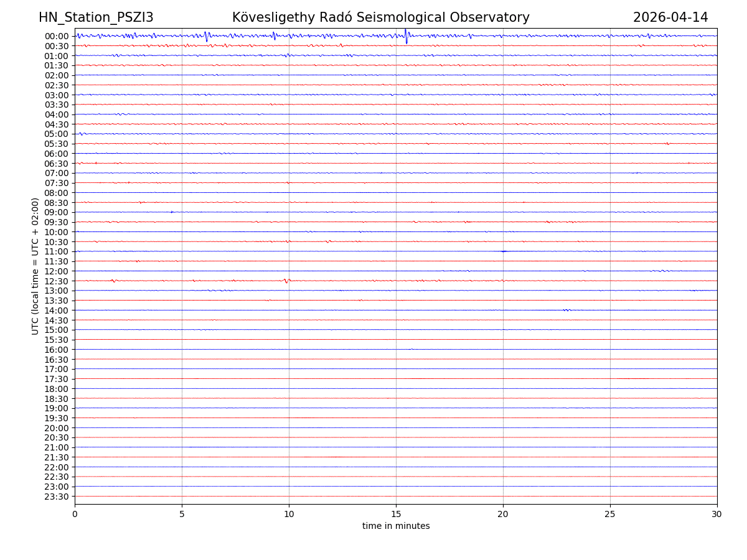Click the UTC local time y-axis label
747x560 pixels.
point(35,266)
